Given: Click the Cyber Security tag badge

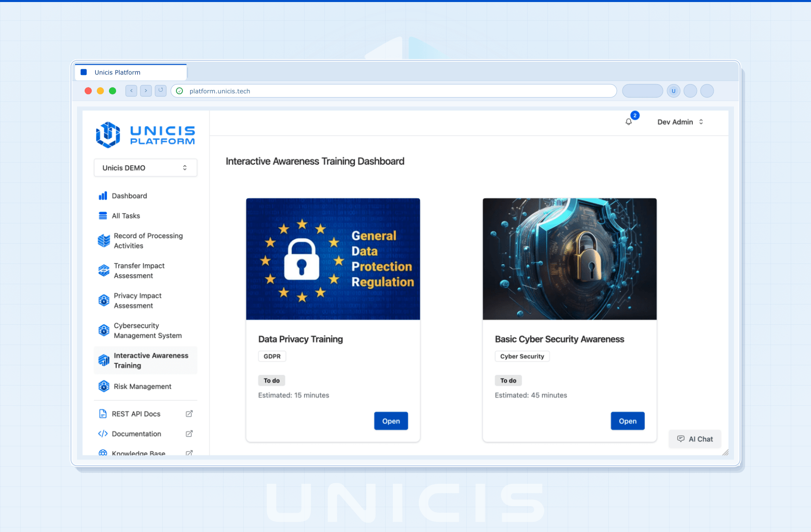Looking at the screenshot, I should click(522, 356).
